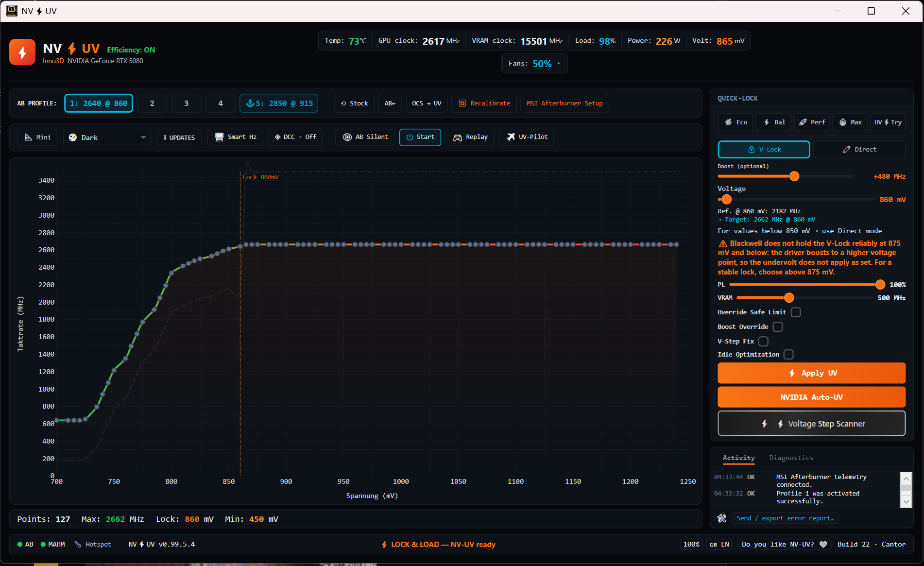Click the Recalibrate icon
The width and height of the screenshot is (924, 566).
pos(462,103)
